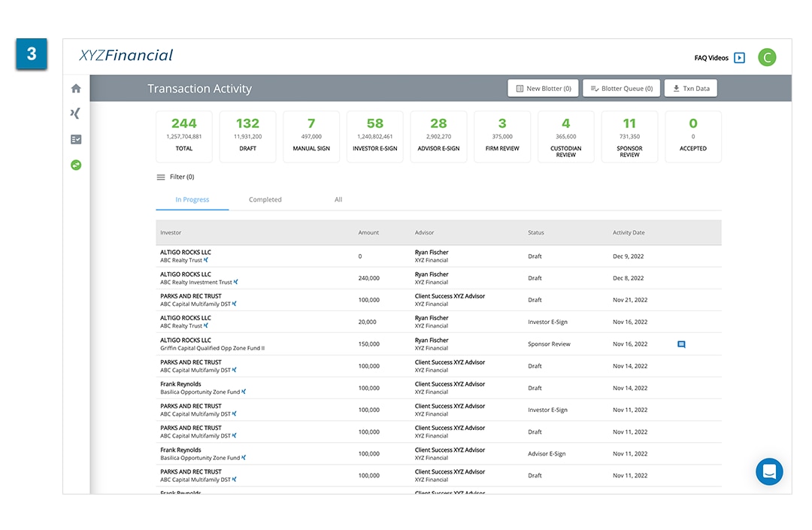Open the X-logo sidebar icon
Screen dimensions: 812x530
(75, 114)
